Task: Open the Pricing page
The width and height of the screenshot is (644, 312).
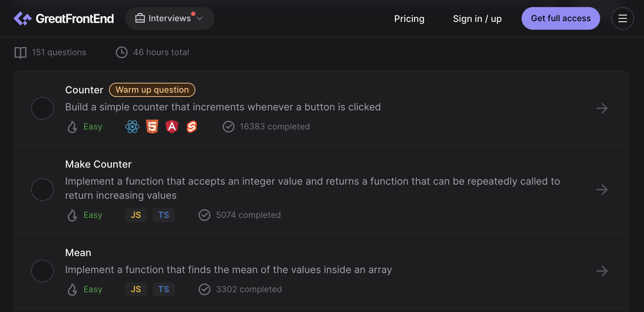Action: point(409,18)
